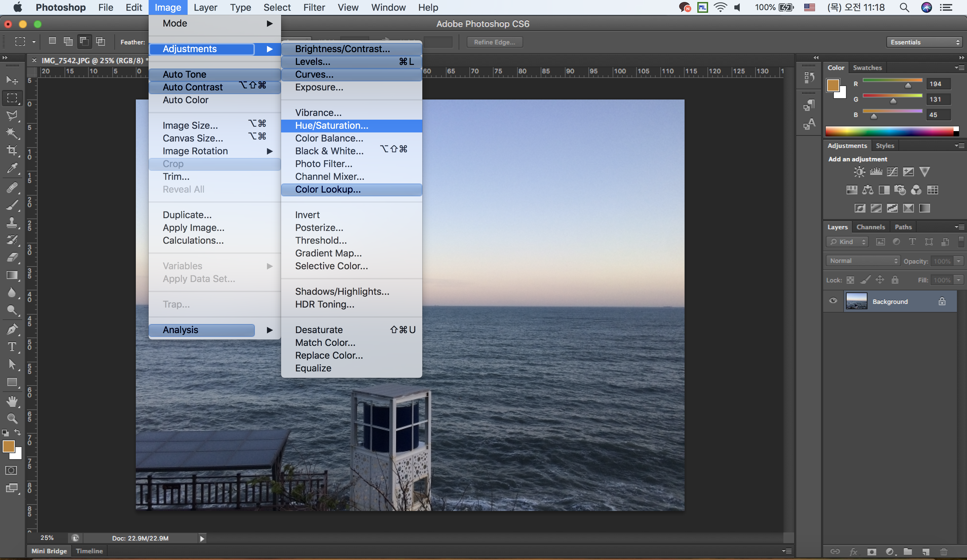Image resolution: width=967 pixels, height=560 pixels.
Task: Click the foreground color swatch in toolbox
Action: 8,446
